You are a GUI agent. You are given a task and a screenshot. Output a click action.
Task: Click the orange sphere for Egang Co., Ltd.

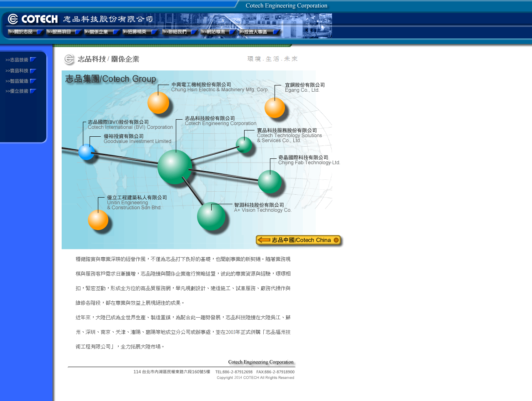(x=275, y=108)
